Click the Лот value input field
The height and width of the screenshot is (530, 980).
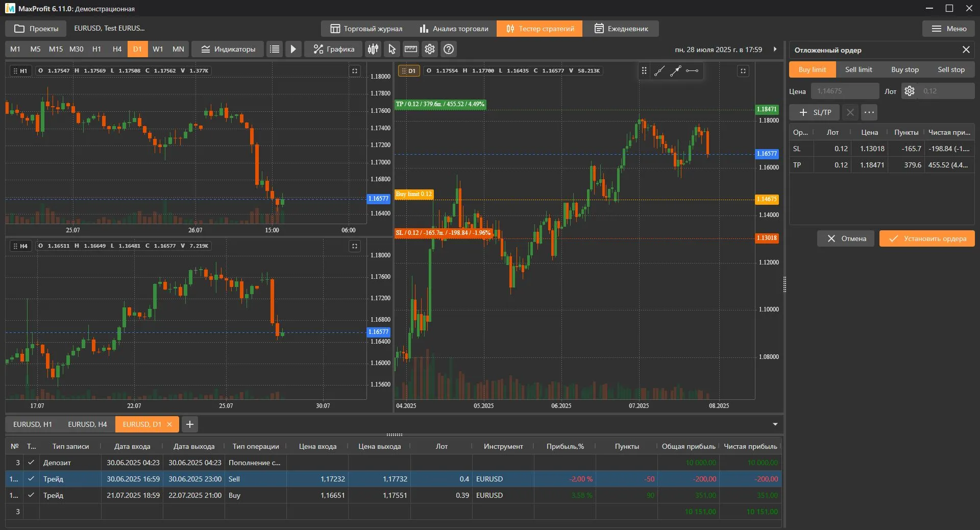pos(946,91)
